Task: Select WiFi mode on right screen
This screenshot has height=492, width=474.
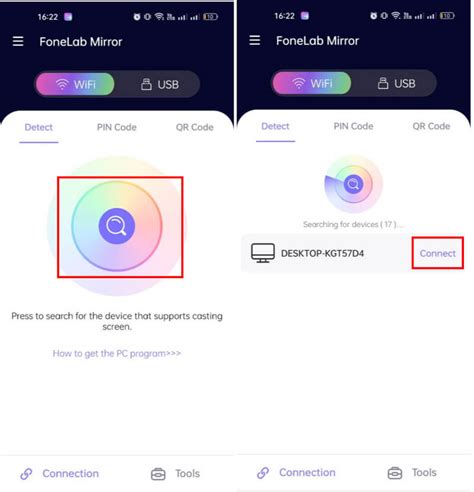Action: 312,83
